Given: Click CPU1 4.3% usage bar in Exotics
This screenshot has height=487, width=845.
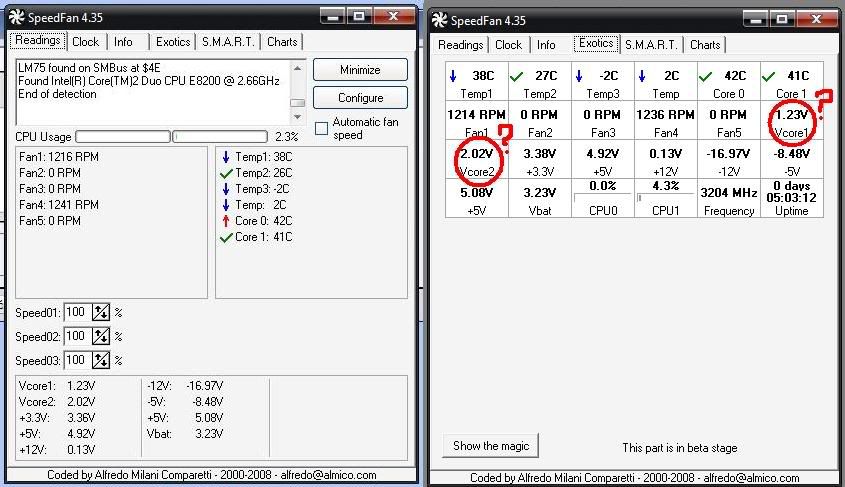Looking at the screenshot, I should 666,198.
